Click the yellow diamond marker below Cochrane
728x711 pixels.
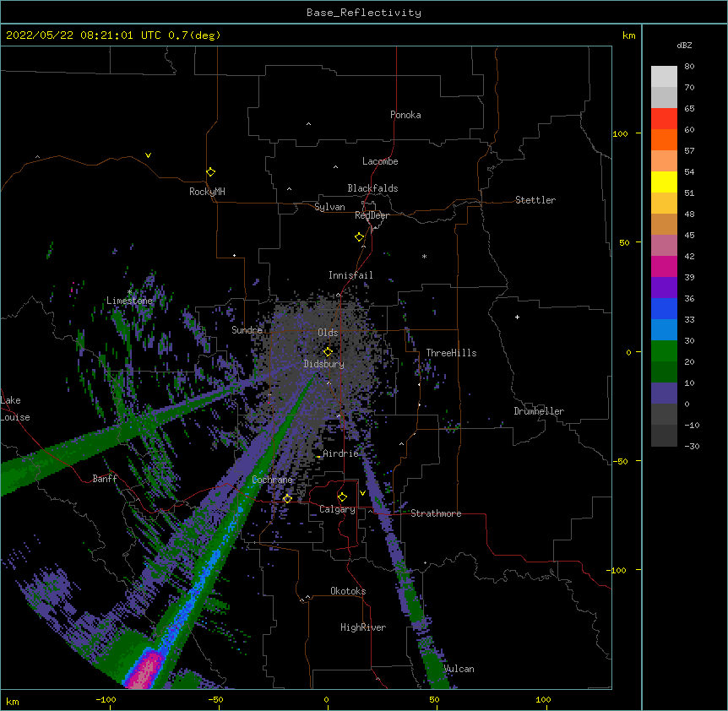[287, 498]
